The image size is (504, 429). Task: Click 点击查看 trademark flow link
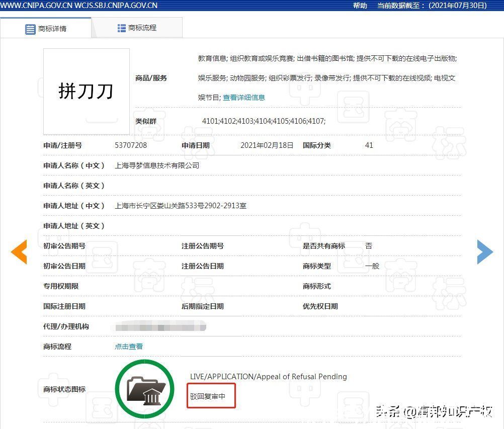(129, 347)
